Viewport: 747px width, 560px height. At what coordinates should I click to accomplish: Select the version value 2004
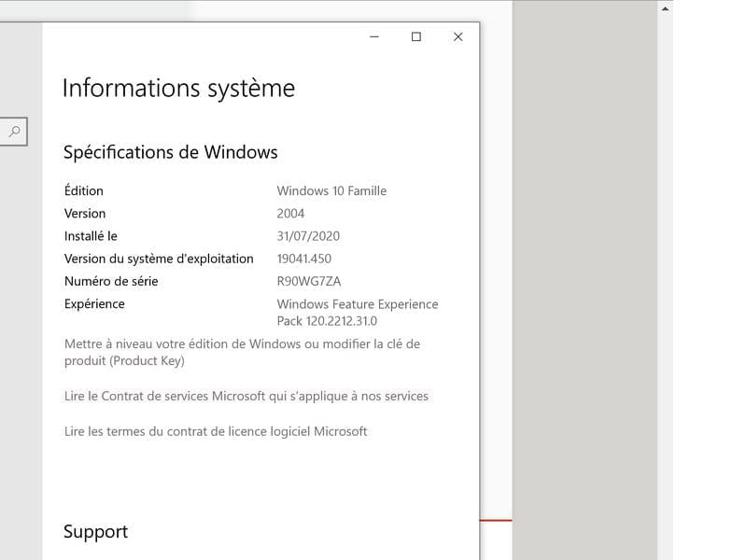pos(290,214)
